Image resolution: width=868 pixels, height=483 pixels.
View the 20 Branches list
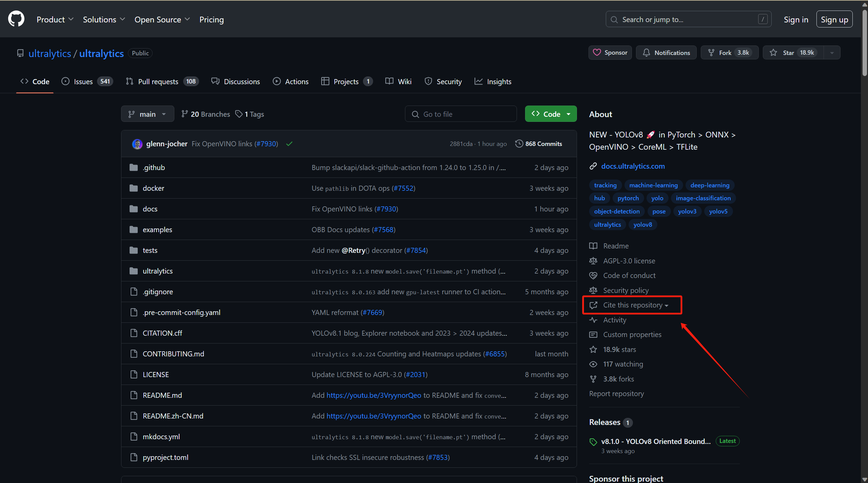(206, 114)
